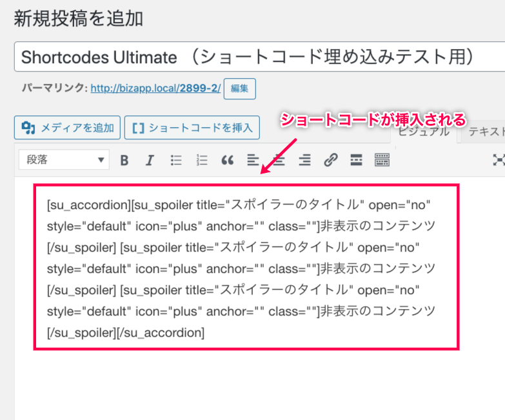Image resolution: width=505 pixels, height=420 pixels.
Task: Enter distraction-free fullscreen mode
Action: (x=499, y=160)
